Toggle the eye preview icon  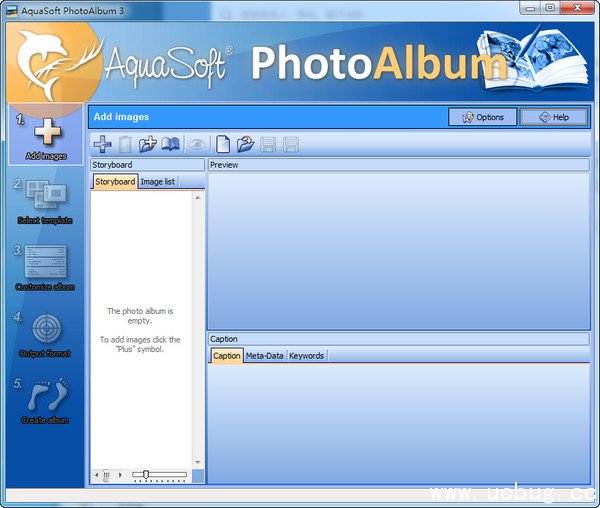tap(197, 144)
